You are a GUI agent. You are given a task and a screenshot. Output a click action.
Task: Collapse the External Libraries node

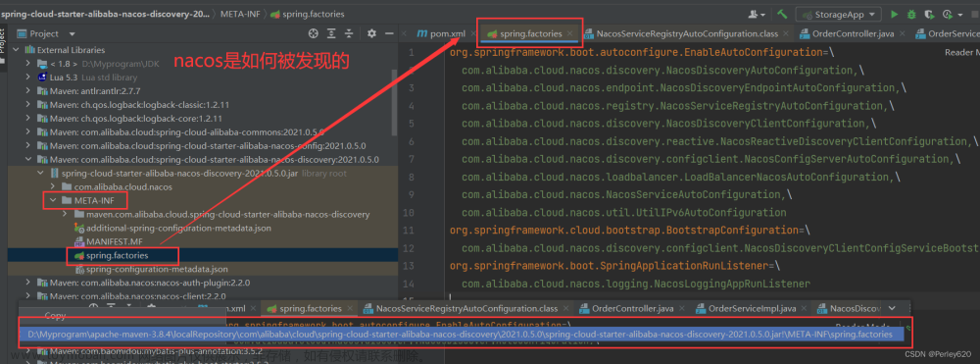16,49
